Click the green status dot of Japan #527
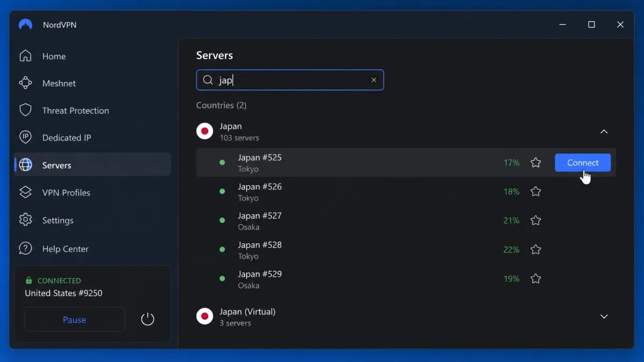This screenshot has width=644, height=362. (222, 220)
